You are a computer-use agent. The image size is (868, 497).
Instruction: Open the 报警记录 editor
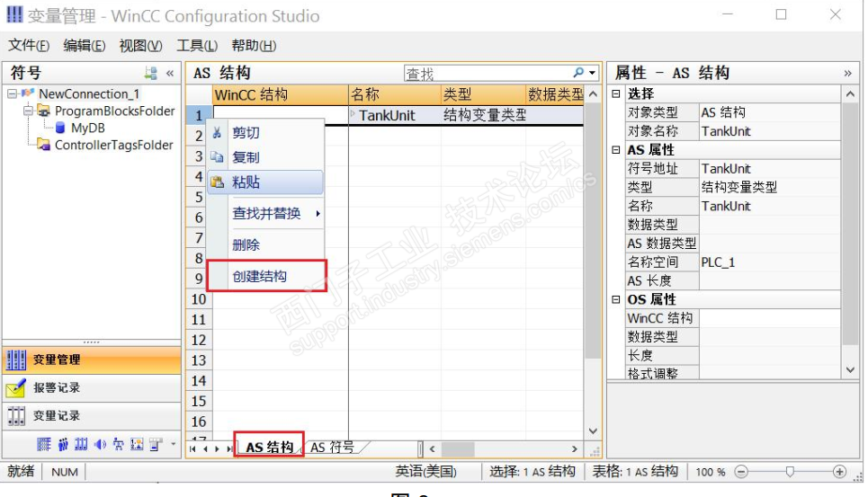pyautogui.click(x=92, y=388)
